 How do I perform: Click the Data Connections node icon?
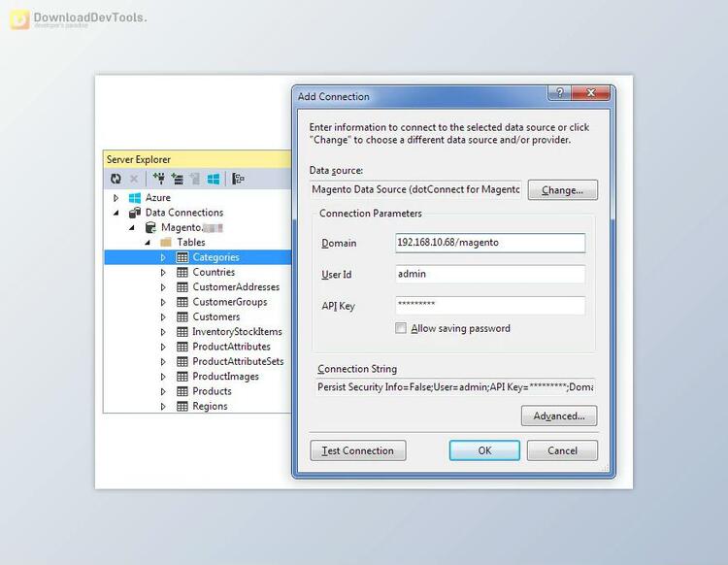coord(135,213)
